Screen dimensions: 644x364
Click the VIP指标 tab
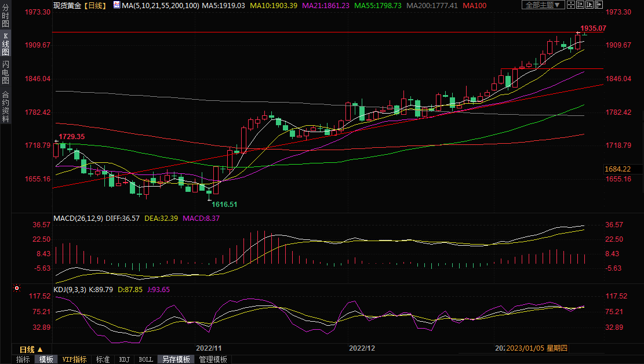point(75,359)
